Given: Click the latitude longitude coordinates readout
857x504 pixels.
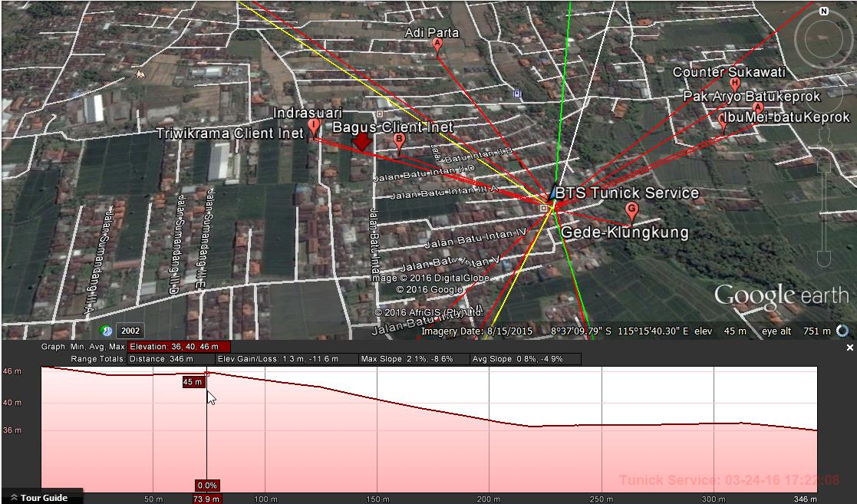Looking at the screenshot, I should point(620,331).
